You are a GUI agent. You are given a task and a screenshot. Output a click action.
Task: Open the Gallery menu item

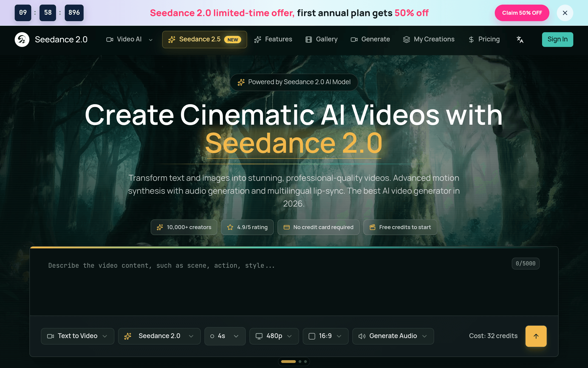(x=322, y=39)
